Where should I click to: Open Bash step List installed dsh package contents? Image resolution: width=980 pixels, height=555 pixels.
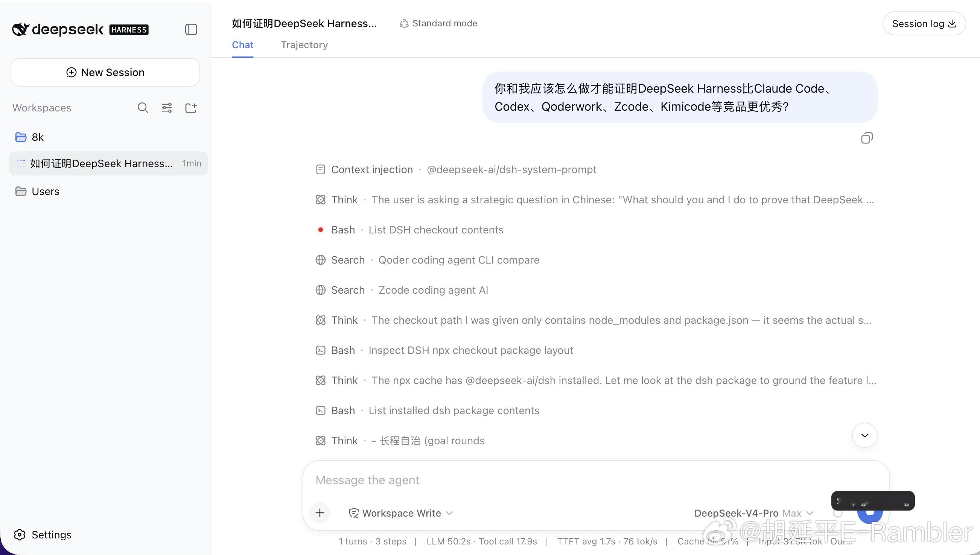[428, 410]
